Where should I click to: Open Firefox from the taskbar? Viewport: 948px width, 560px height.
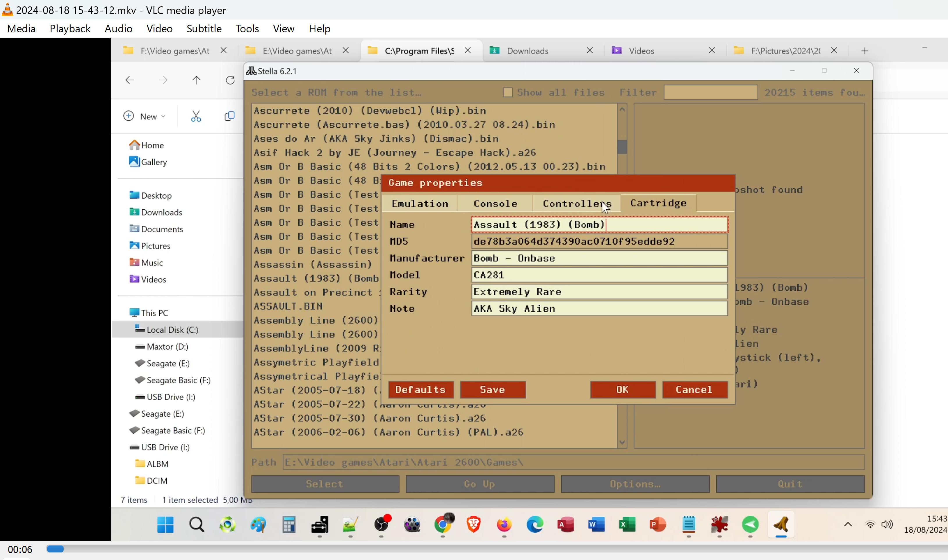[504, 525]
